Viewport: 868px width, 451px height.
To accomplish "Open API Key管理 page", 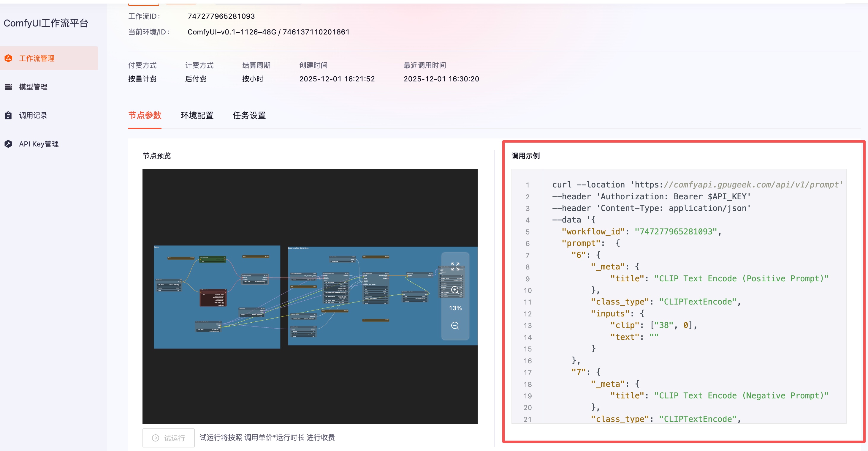I will click(x=39, y=144).
